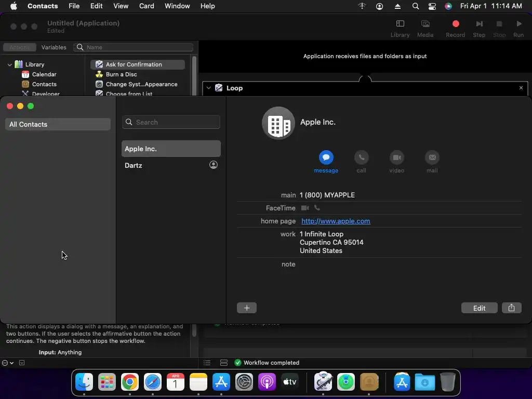Image resolution: width=532 pixels, height=399 pixels.
Task: Open Finder from the Dock
Action: pyautogui.click(x=84, y=382)
